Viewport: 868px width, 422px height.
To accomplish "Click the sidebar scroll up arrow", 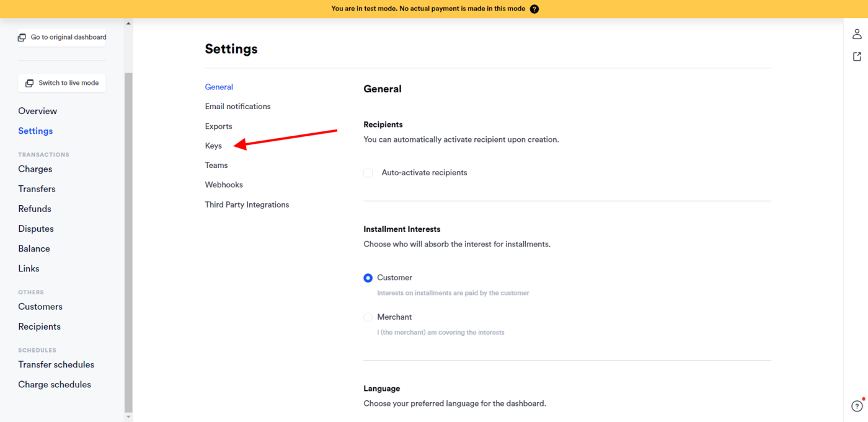I will coord(128,24).
